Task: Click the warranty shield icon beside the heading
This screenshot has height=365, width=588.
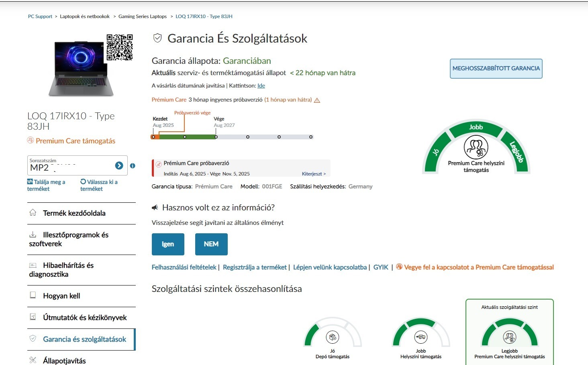Action: click(157, 38)
